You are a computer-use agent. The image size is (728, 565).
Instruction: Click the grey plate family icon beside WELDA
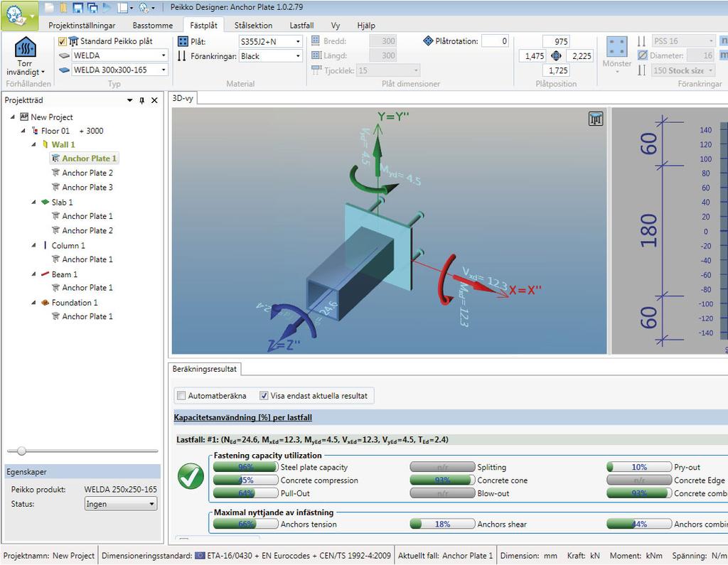65,55
